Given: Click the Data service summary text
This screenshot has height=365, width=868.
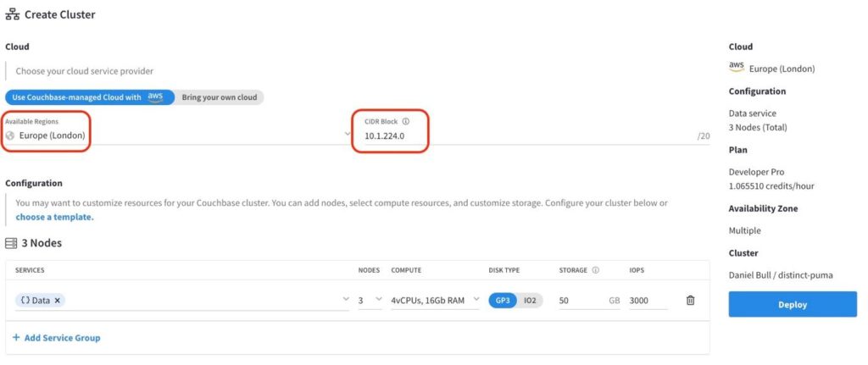Looking at the screenshot, I should (x=753, y=113).
